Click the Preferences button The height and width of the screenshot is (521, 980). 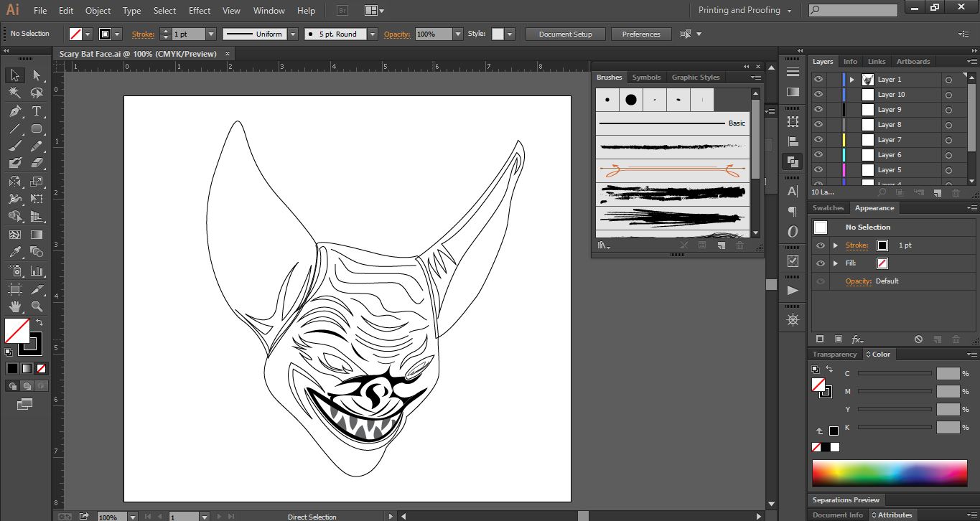(640, 34)
